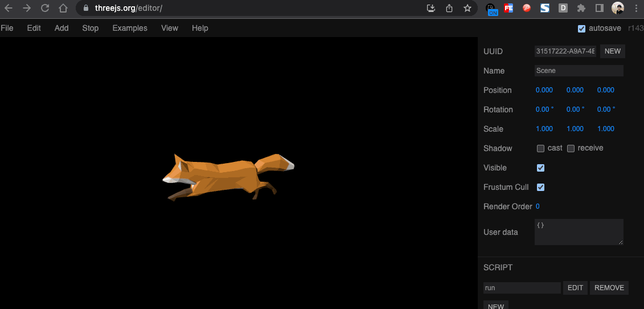This screenshot has height=309, width=644.
Task: Open the blue S extension icon
Action: (x=544, y=8)
